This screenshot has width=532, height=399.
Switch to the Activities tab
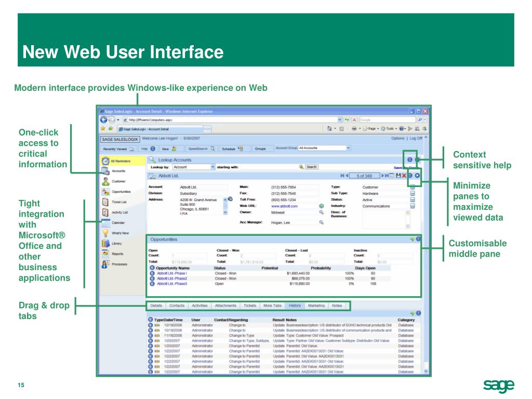[199, 305]
